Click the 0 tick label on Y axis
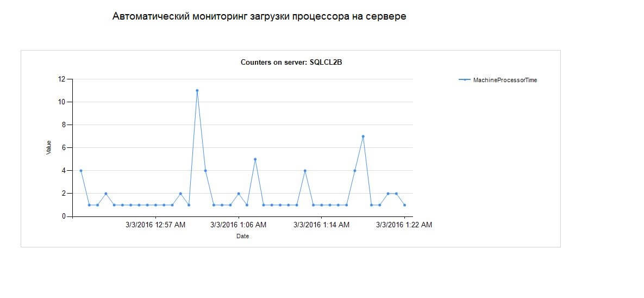This screenshot has width=644, height=298. click(62, 216)
